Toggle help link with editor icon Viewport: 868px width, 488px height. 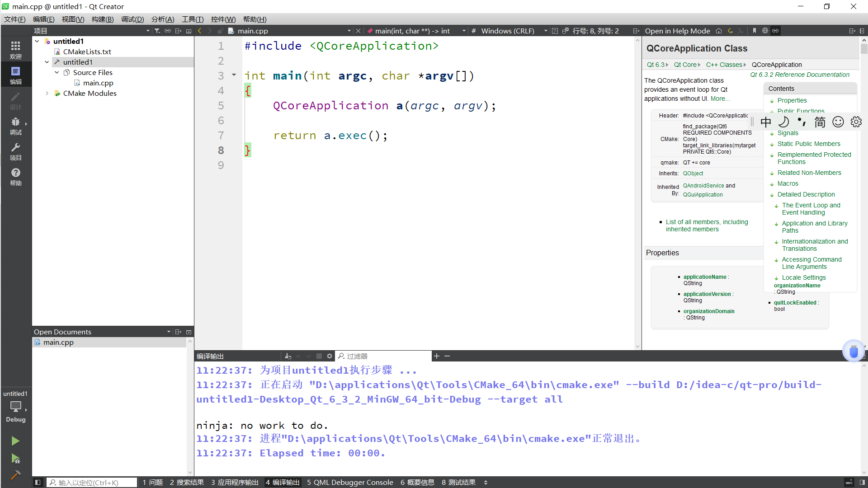pos(775,31)
